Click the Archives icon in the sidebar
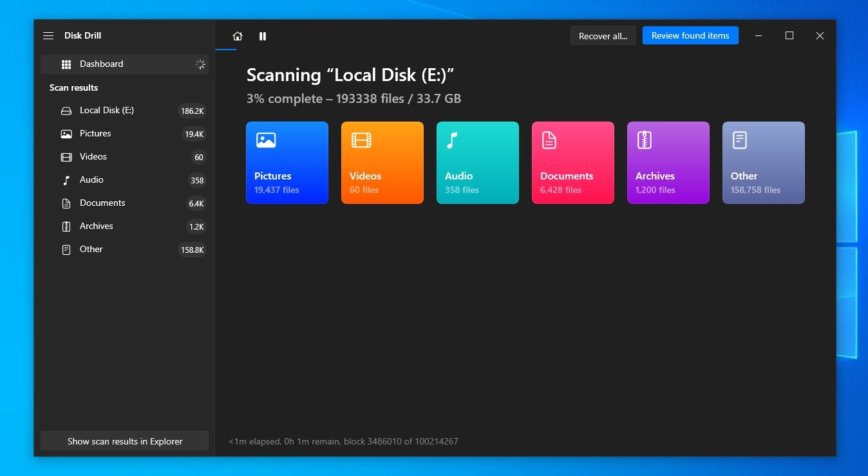Viewport: 868px width, 476px height. point(66,226)
